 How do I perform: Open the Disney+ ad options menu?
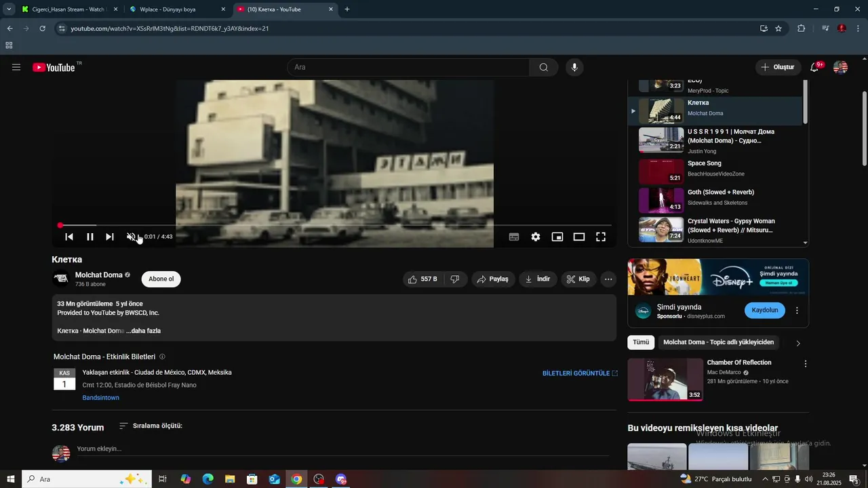coord(797,310)
